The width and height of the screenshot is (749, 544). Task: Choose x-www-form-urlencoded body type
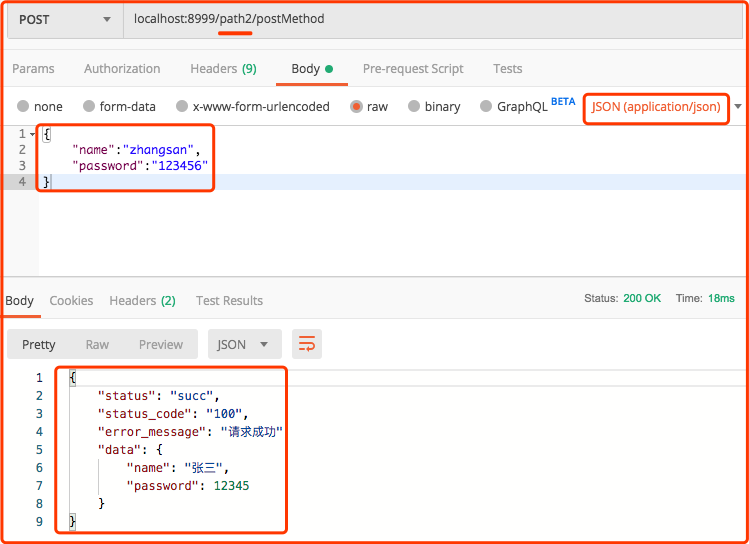pos(182,106)
